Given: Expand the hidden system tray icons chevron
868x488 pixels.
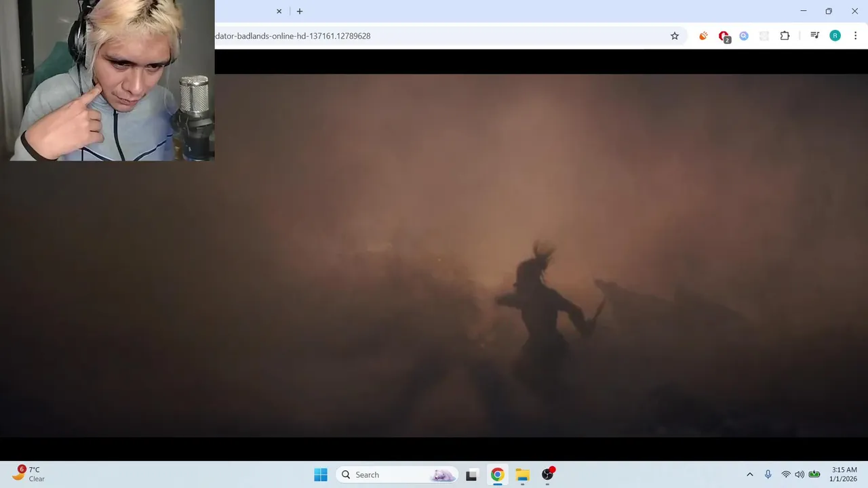Looking at the screenshot, I should tap(749, 474).
